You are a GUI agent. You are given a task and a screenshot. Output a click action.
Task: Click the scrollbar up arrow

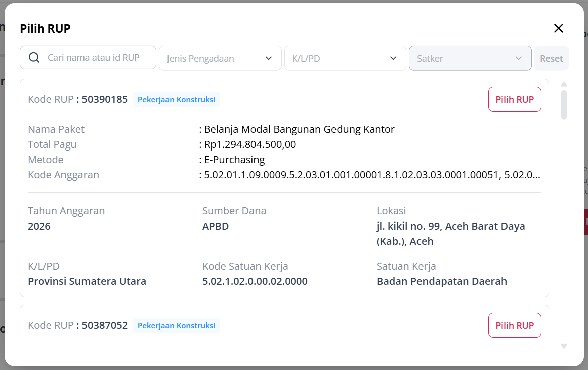click(564, 84)
